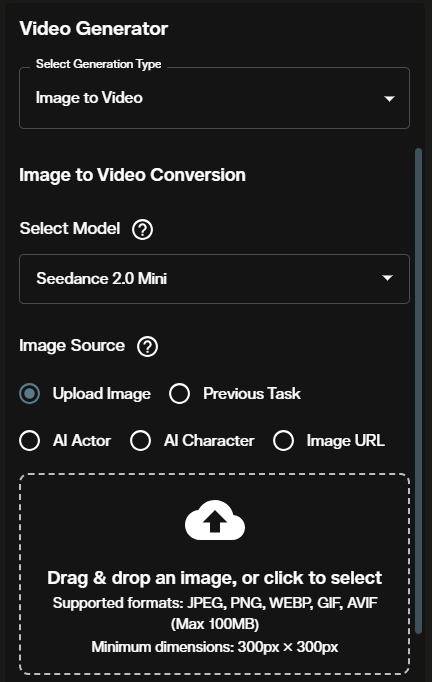The height and width of the screenshot is (682, 432).
Task: Click the '(Max 100MB)' text
Action: coord(215,624)
